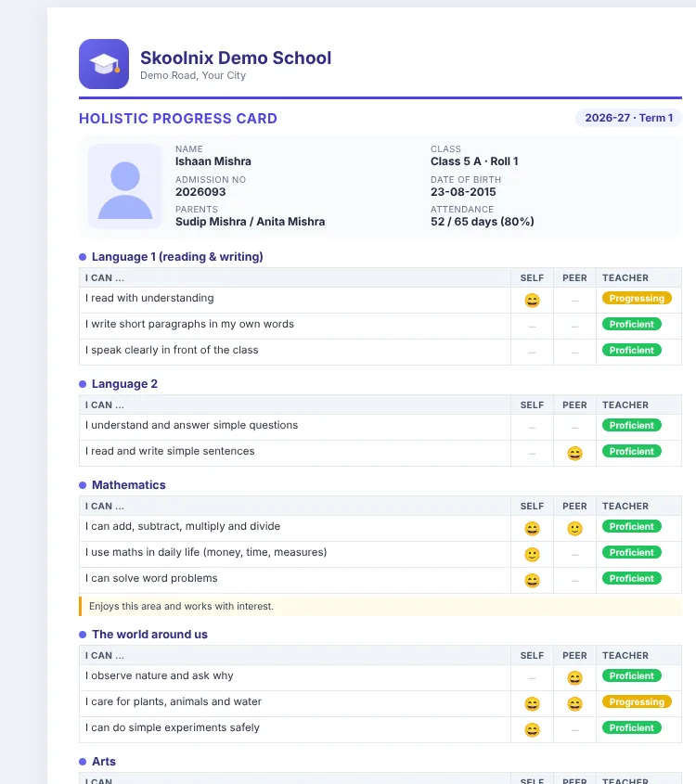Click the attendance '52 / 65 days (80%)'
The image size is (696, 784).
pyautogui.click(x=482, y=222)
